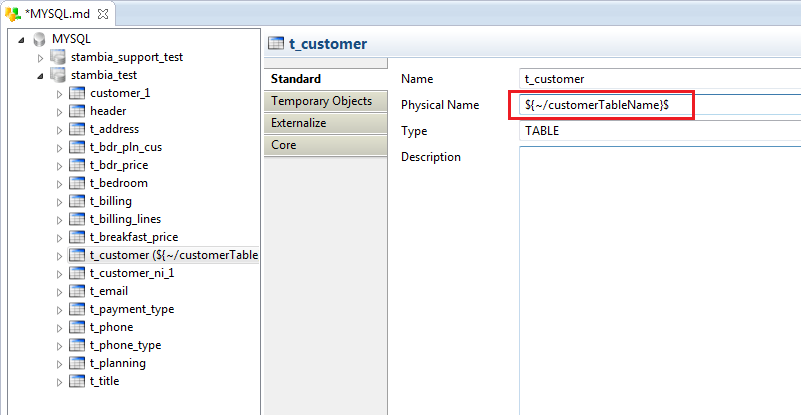
Task: Expand the header table node
Action: click(x=60, y=112)
